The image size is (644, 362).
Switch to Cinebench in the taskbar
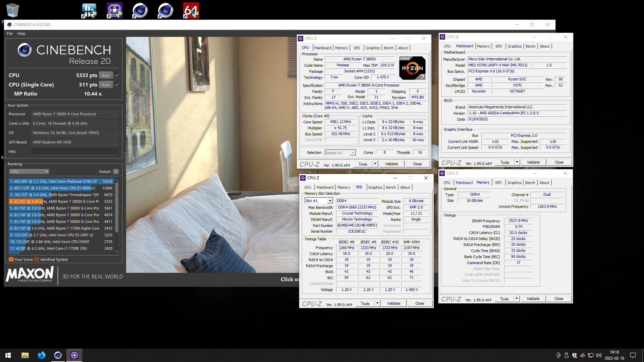point(58,355)
